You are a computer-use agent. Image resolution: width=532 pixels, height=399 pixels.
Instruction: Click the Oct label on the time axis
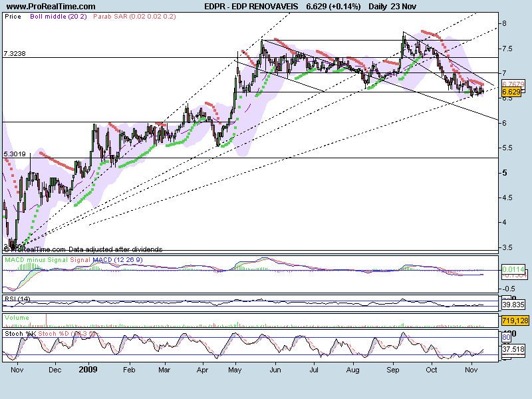coord(431,370)
